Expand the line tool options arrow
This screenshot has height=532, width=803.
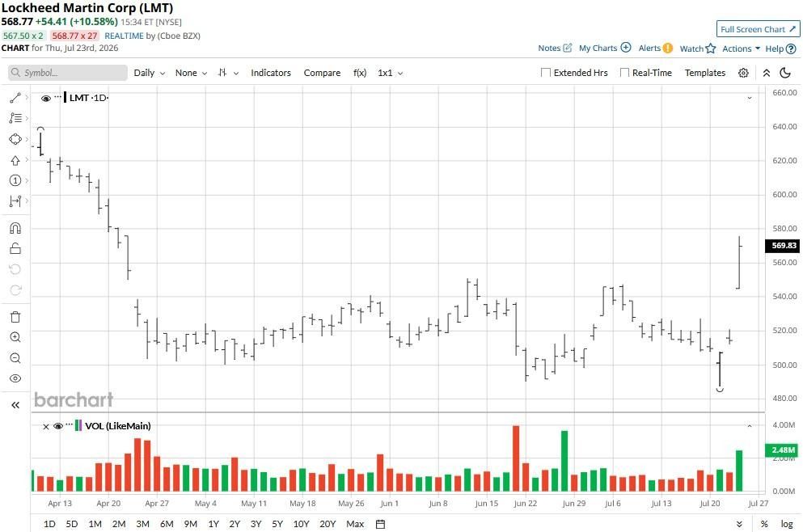coord(27,97)
